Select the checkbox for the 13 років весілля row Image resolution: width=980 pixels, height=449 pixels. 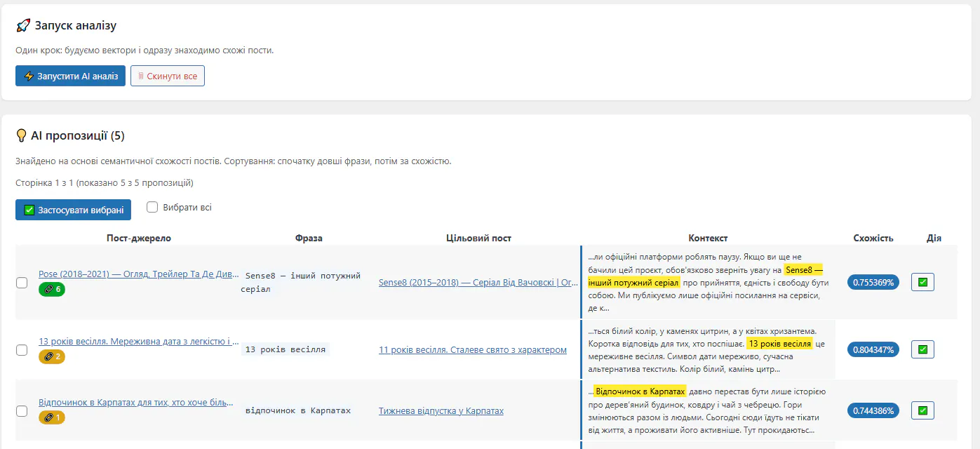tap(22, 350)
